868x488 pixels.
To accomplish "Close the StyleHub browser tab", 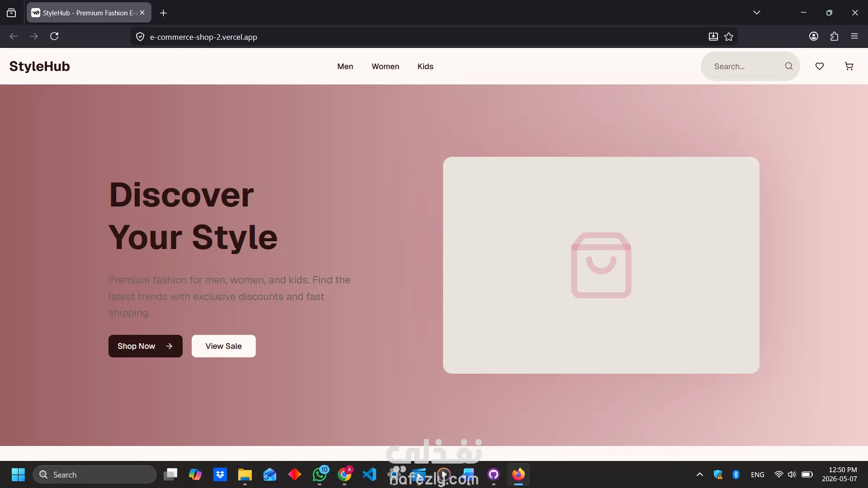I will (142, 13).
